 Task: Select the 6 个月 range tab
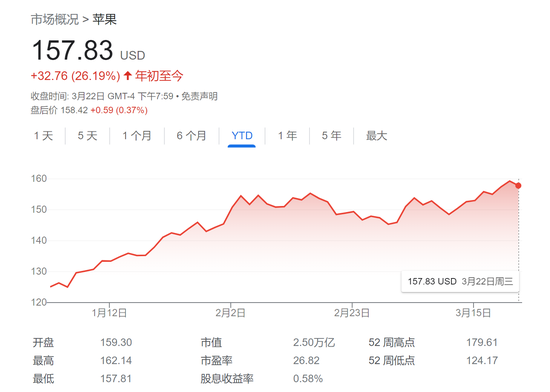(192, 136)
